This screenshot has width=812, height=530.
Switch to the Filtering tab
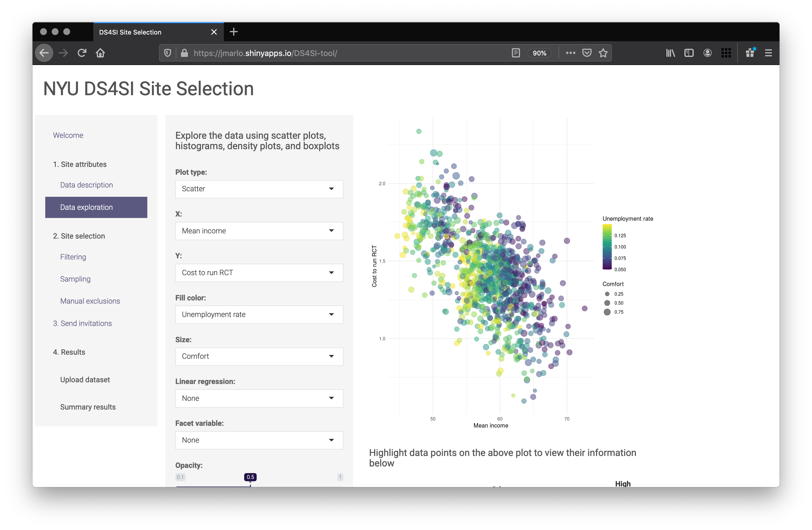click(x=73, y=257)
